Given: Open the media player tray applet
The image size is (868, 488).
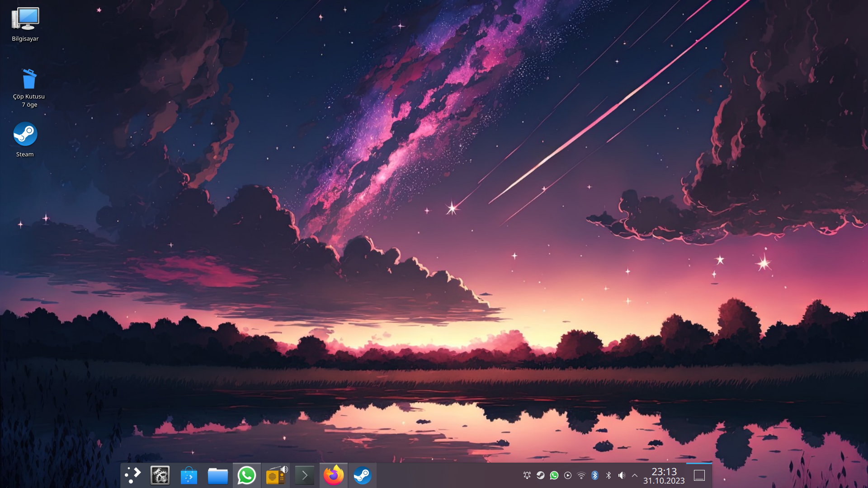Looking at the screenshot, I should pyautogui.click(x=568, y=475).
